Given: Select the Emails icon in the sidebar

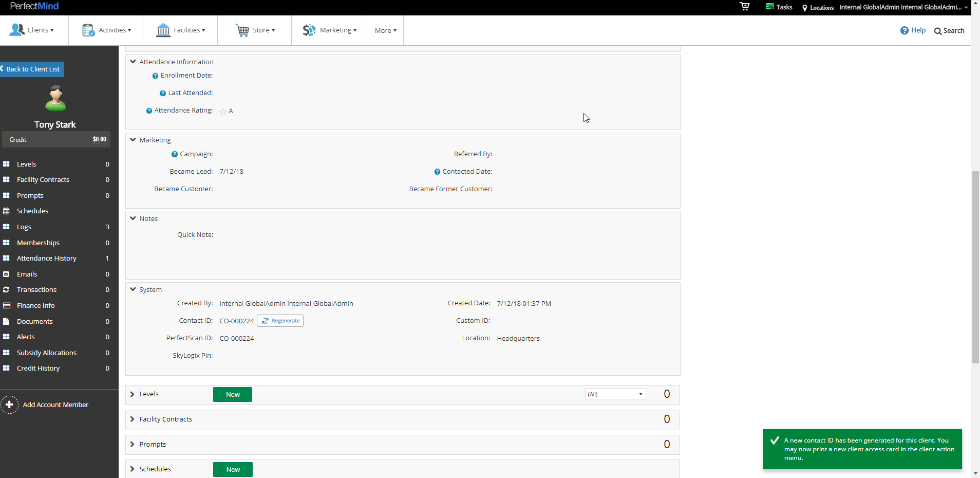Looking at the screenshot, I should [7, 274].
